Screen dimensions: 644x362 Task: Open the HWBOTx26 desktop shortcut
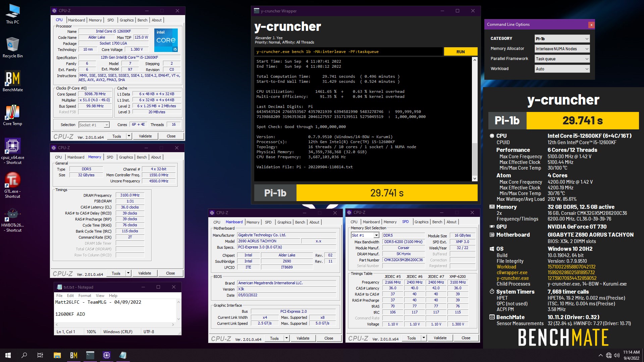(13, 219)
